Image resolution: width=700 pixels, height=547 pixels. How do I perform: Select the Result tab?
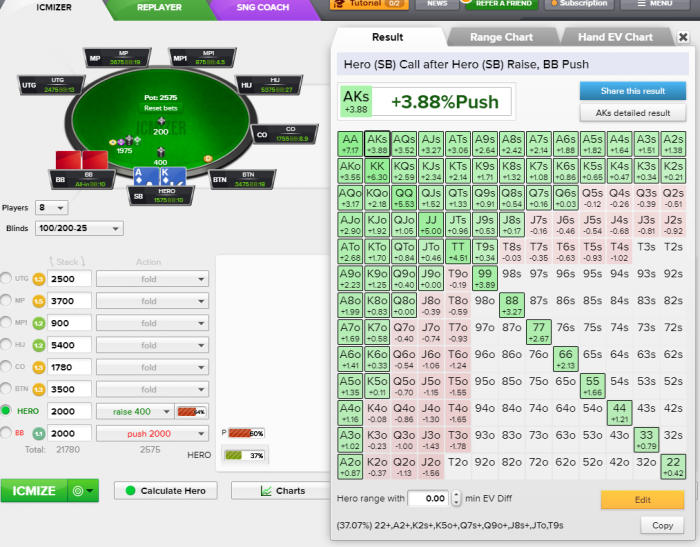pos(388,37)
